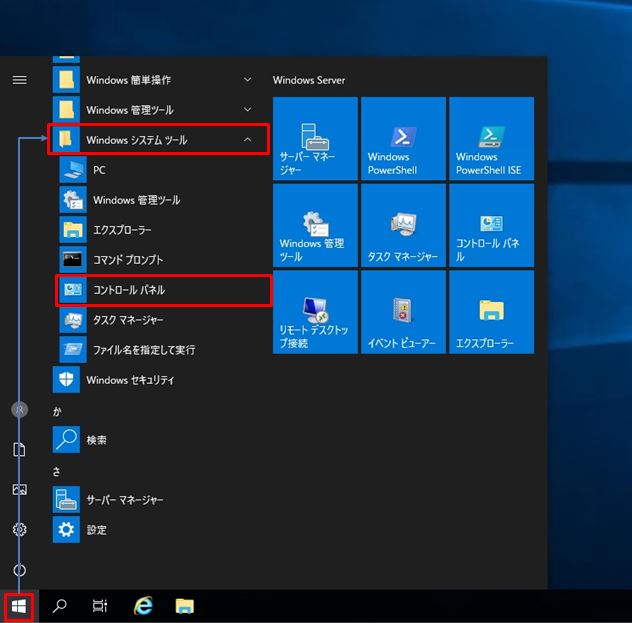The width and height of the screenshot is (632, 623).
Task: Open the Documents icon in the Start sidebar
Action: pos(19,449)
